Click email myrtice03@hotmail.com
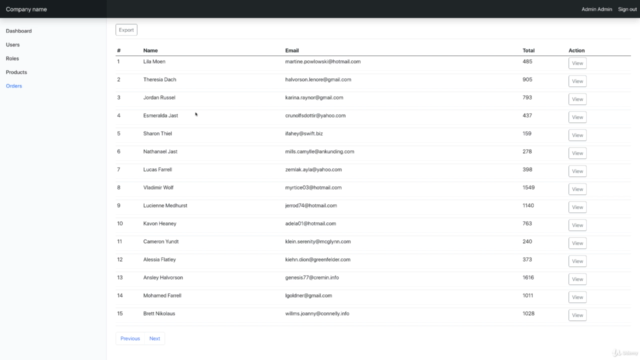The image size is (640, 360). point(313,187)
